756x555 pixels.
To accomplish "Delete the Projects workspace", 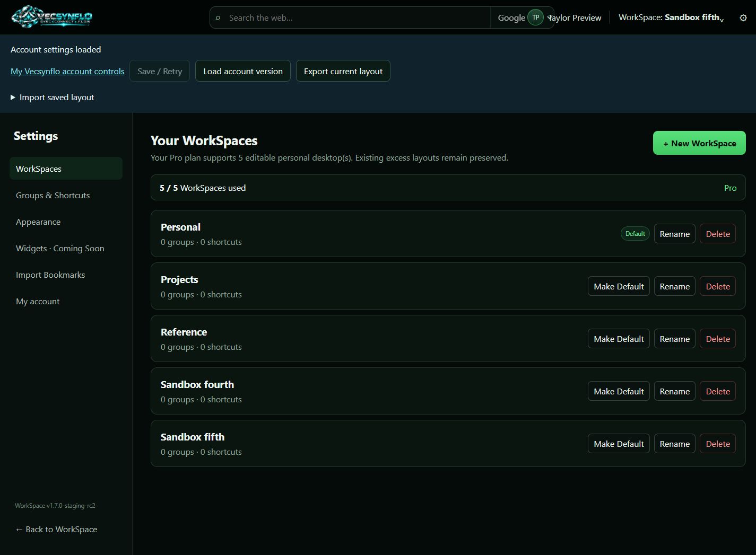I will pos(718,286).
